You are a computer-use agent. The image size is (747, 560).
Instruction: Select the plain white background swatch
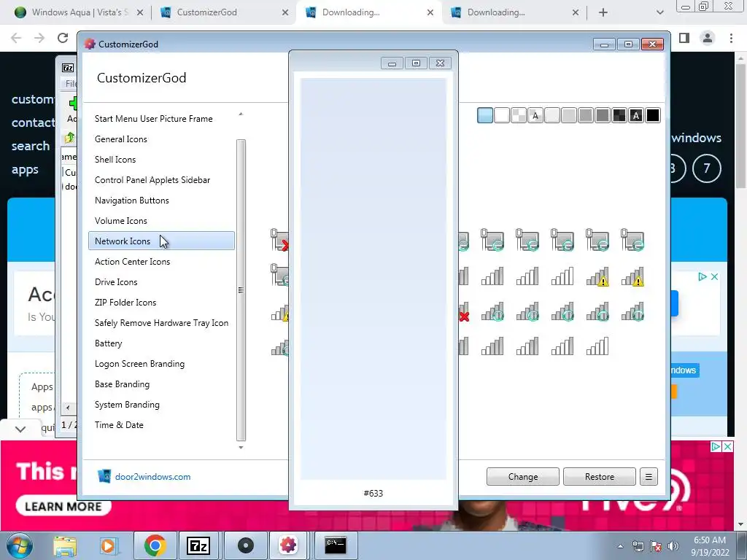coord(502,115)
